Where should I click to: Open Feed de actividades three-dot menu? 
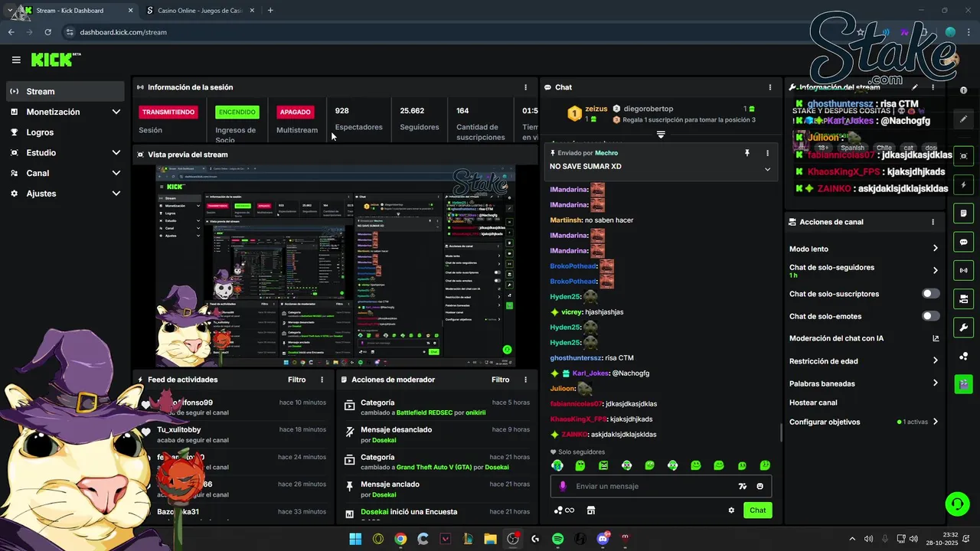tap(322, 380)
